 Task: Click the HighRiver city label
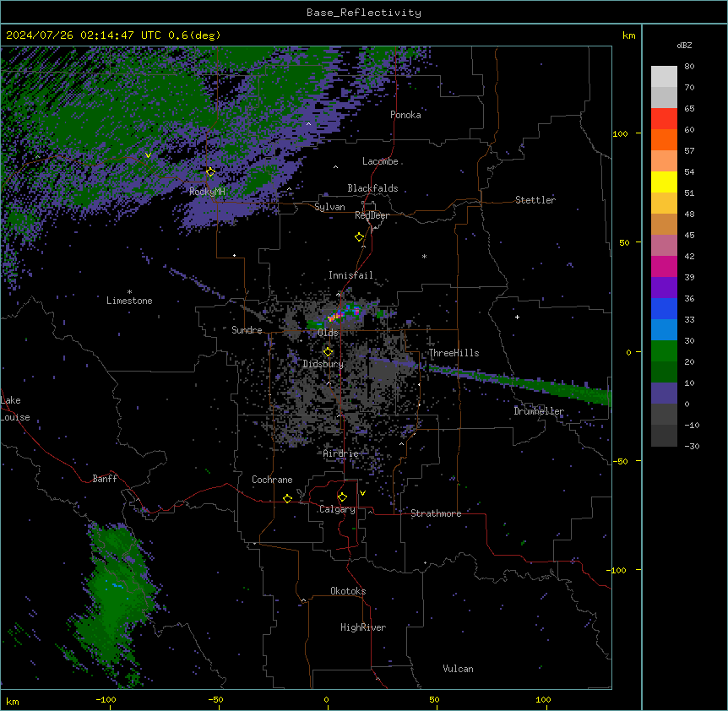[363, 627]
